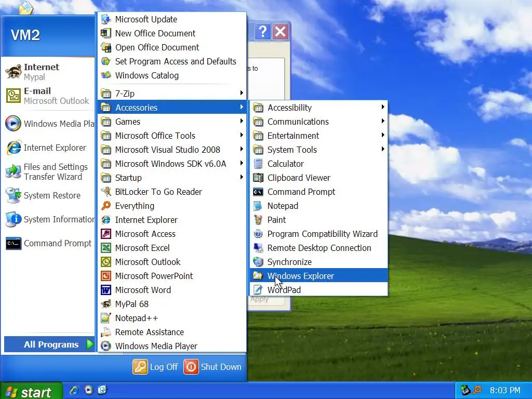532x399 pixels.
Task: Expand the Startup folder
Action: pos(172,178)
